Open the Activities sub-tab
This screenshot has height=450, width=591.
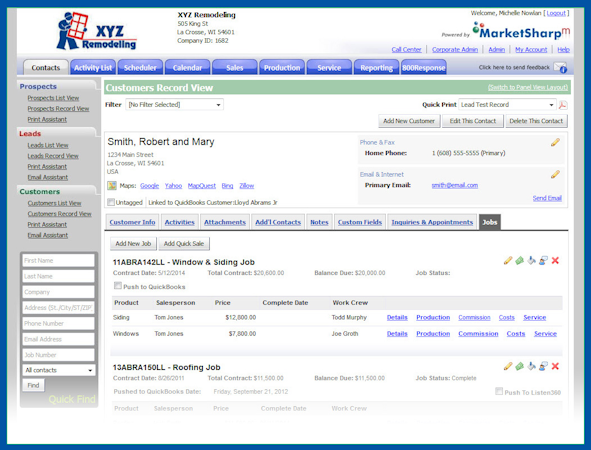pyautogui.click(x=179, y=222)
